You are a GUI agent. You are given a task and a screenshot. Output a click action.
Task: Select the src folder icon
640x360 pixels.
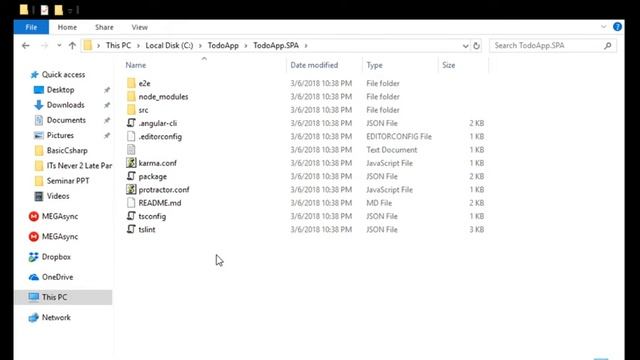click(131, 110)
